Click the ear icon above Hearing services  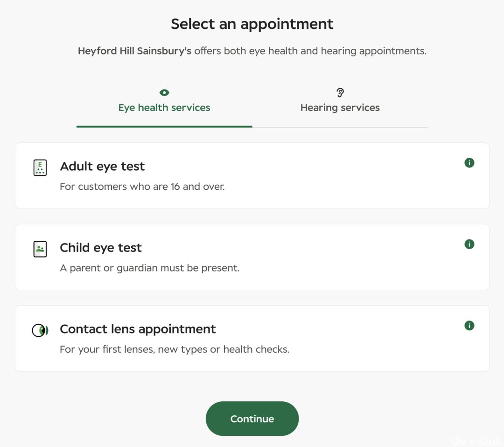(340, 93)
